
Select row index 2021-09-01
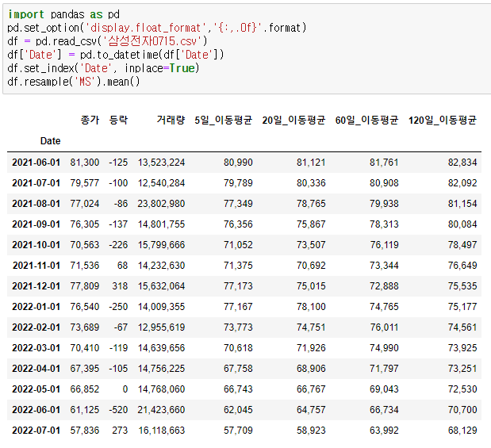36,224
